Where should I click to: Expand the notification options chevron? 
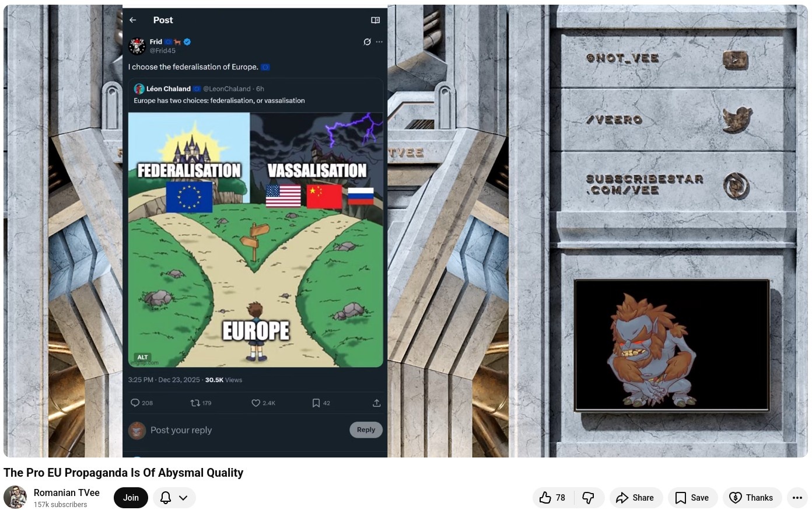pyautogui.click(x=183, y=498)
